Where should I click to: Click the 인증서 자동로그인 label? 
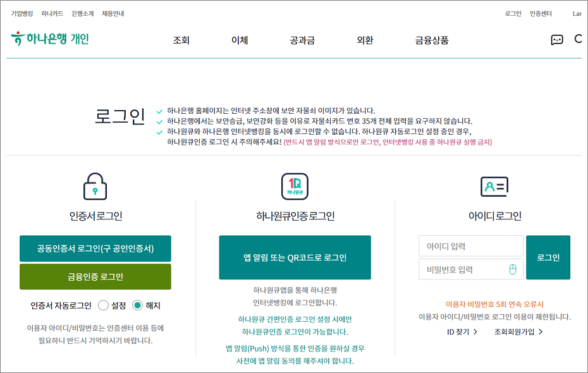click(x=61, y=305)
